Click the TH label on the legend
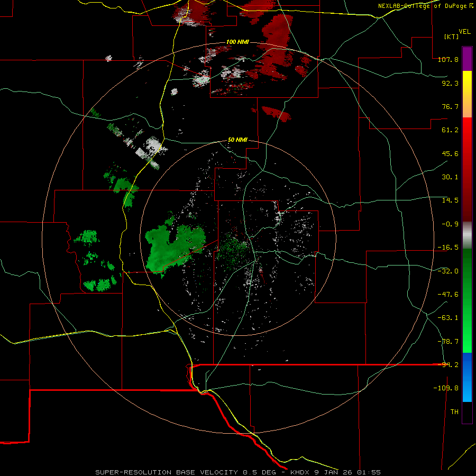 point(454,412)
